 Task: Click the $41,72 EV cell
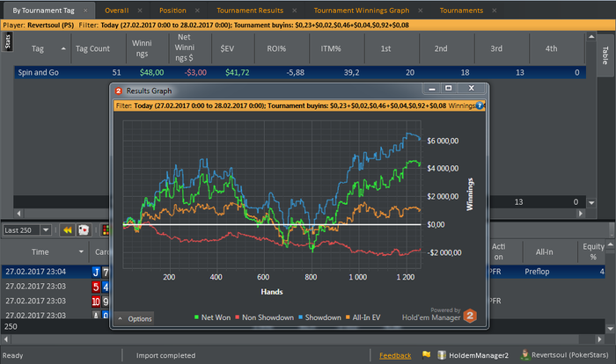(x=238, y=72)
